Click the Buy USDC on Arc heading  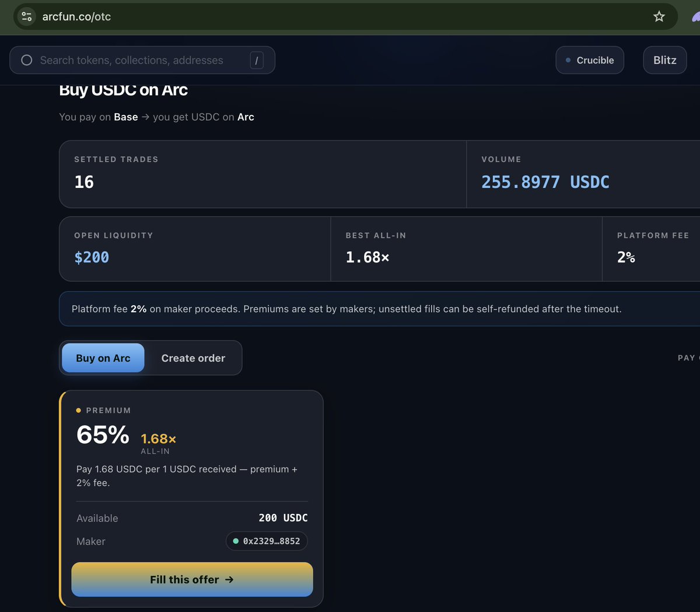[124, 90]
